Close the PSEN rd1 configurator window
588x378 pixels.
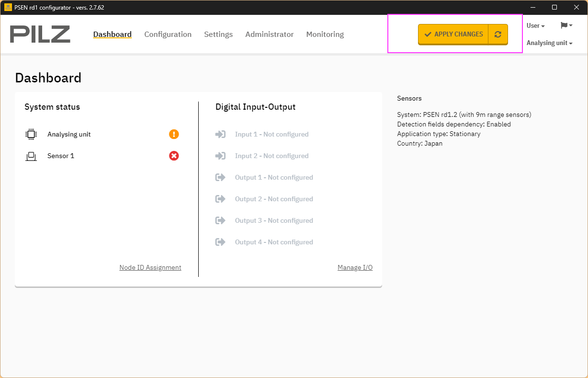(x=577, y=7)
